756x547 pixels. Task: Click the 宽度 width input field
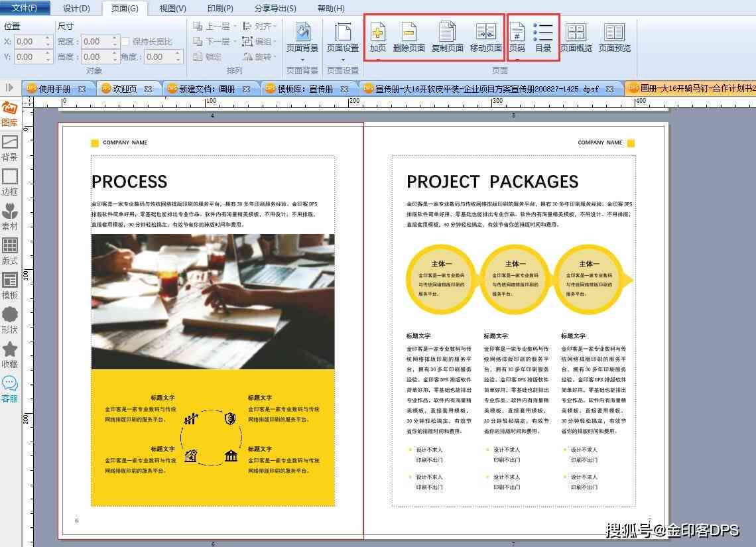[96, 42]
